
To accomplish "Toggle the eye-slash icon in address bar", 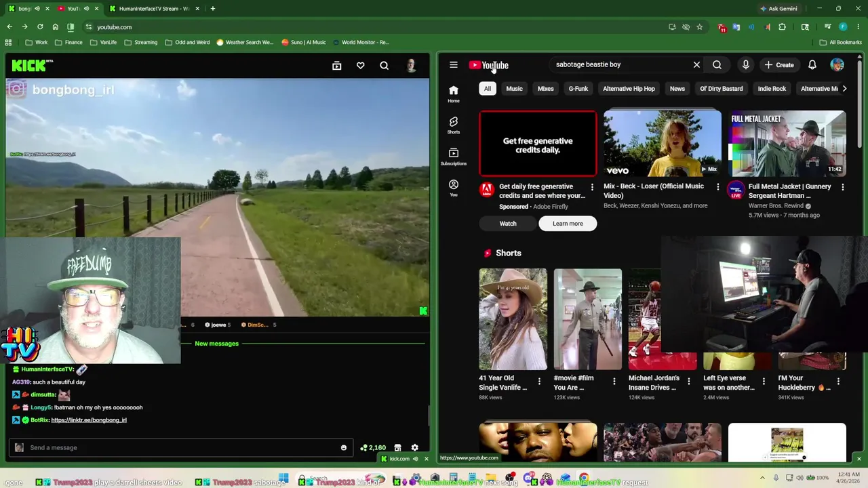I will point(686,27).
